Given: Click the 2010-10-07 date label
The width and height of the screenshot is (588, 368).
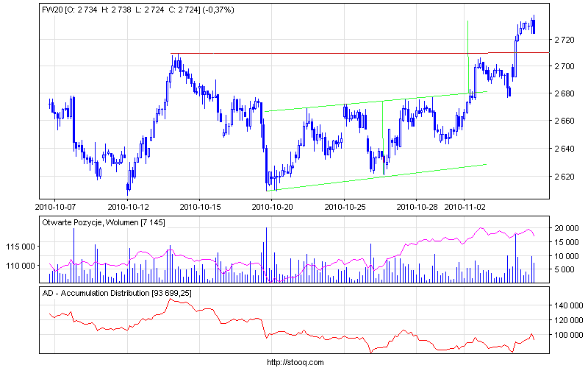Looking at the screenshot, I should [x=56, y=207].
